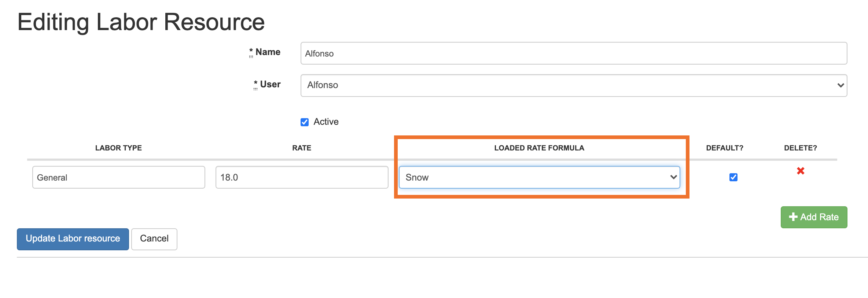868x298 pixels.
Task: Toggle the Active checkbox
Action: tap(305, 122)
